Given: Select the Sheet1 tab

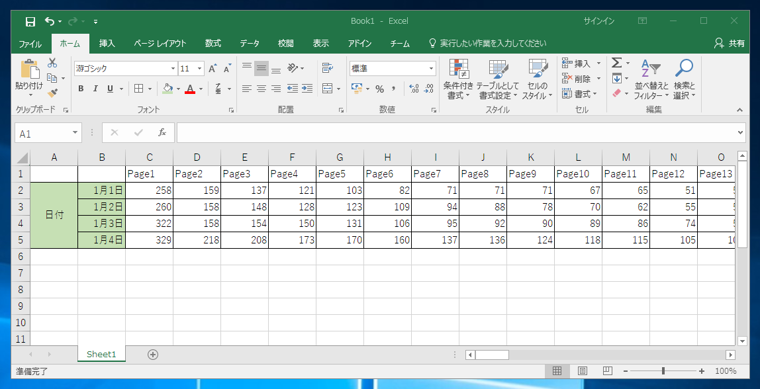Looking at the screenshot, I should point(101,354).
